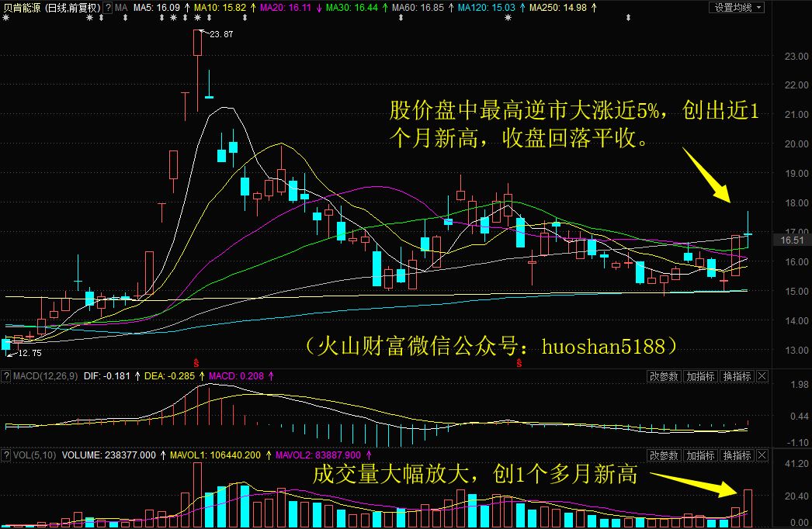
Task: Select the MACD: 0.208 value
Action: [236, 376]
